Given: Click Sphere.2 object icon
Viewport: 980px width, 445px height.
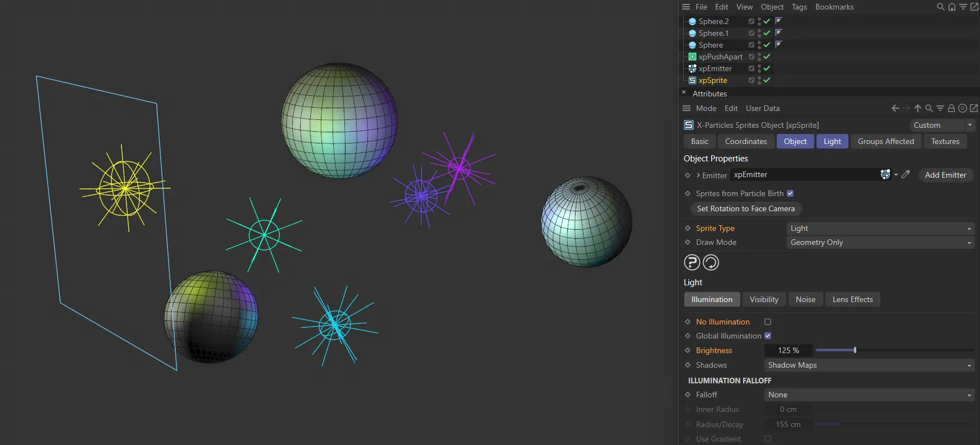Looking at the screenshot, I should pos(692,21).
